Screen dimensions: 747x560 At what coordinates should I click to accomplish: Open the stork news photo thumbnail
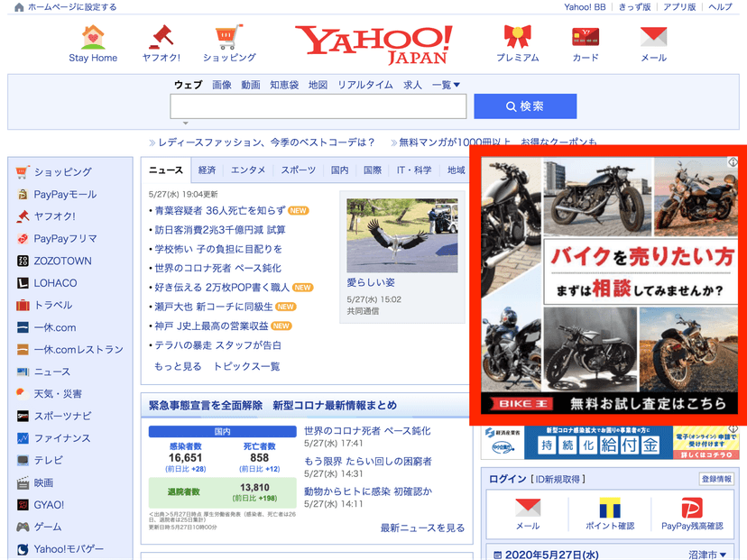click(402, 235)
